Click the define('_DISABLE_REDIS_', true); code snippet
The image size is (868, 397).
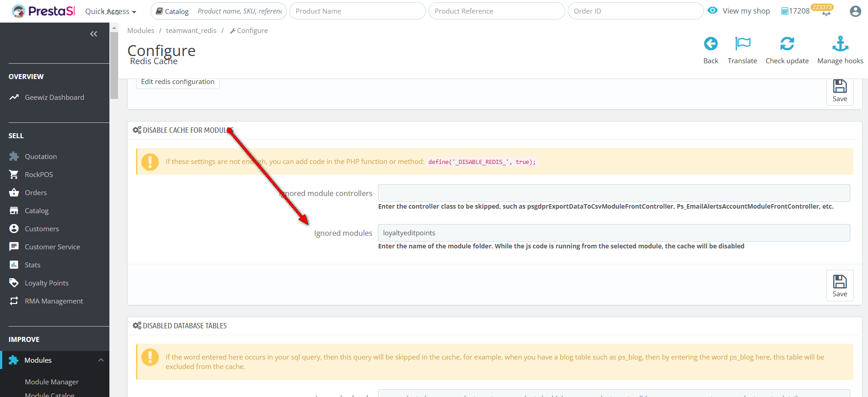[482, 162]
